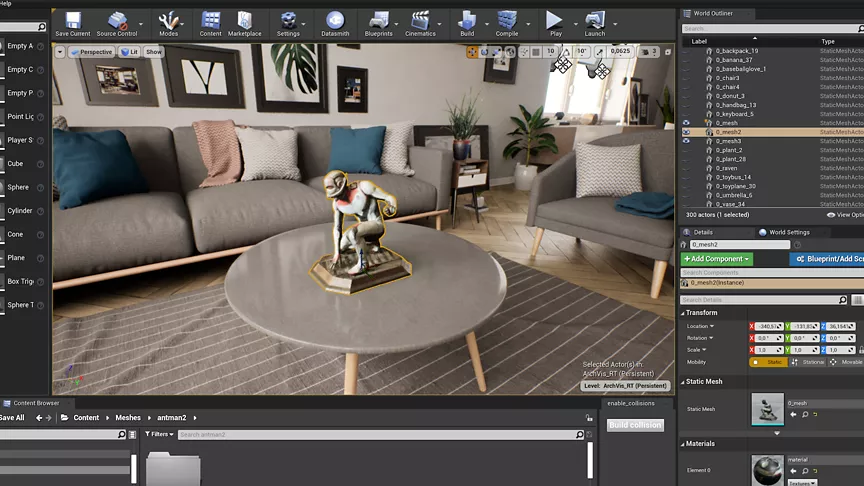Screen dimensions: 864x486
Task: Maximize or restore the viewport
Action: 668,52
